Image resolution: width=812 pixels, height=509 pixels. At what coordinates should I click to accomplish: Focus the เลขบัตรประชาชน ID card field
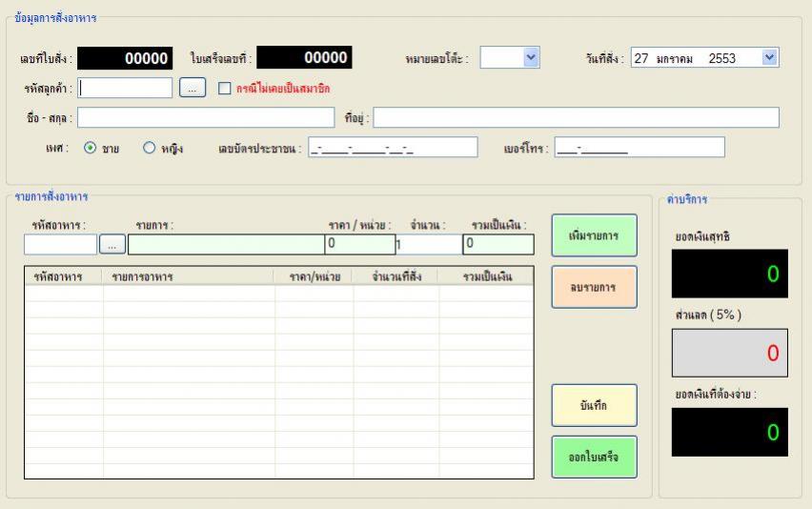[393, 148]
